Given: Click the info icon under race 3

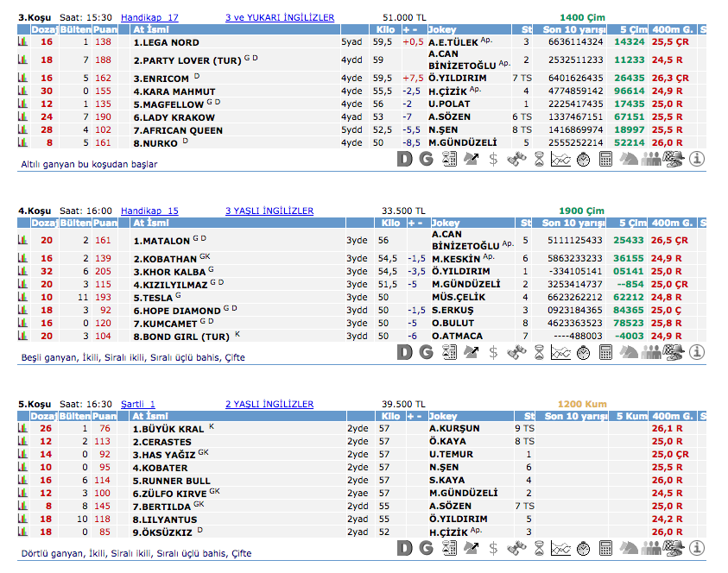Looking at the screenshot, I should click(x=697, y=159).
